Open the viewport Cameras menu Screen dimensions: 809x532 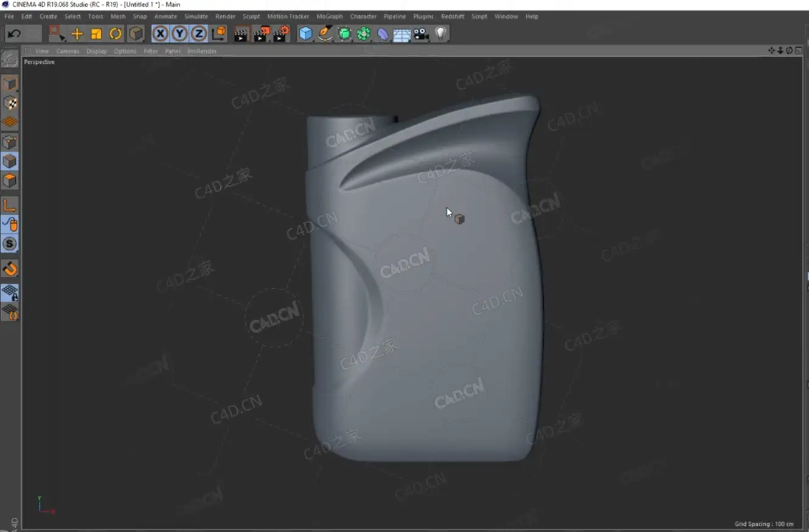click(x=68, y=51)
